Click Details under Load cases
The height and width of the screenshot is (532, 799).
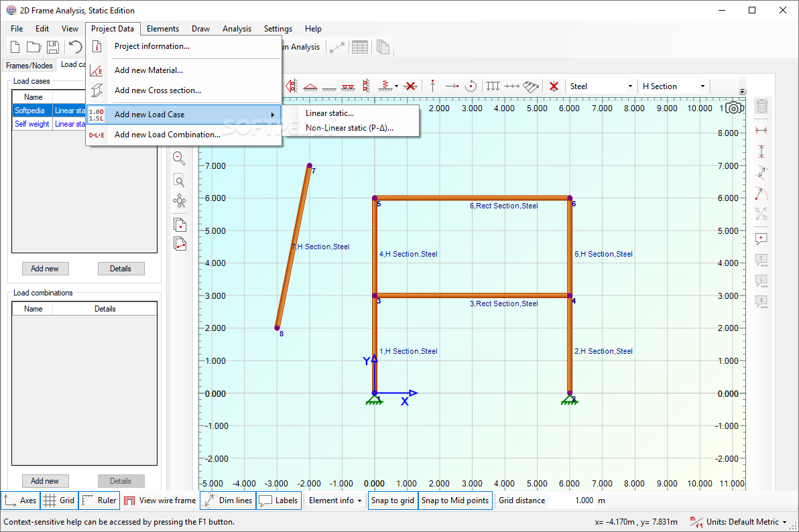(121, 269)
